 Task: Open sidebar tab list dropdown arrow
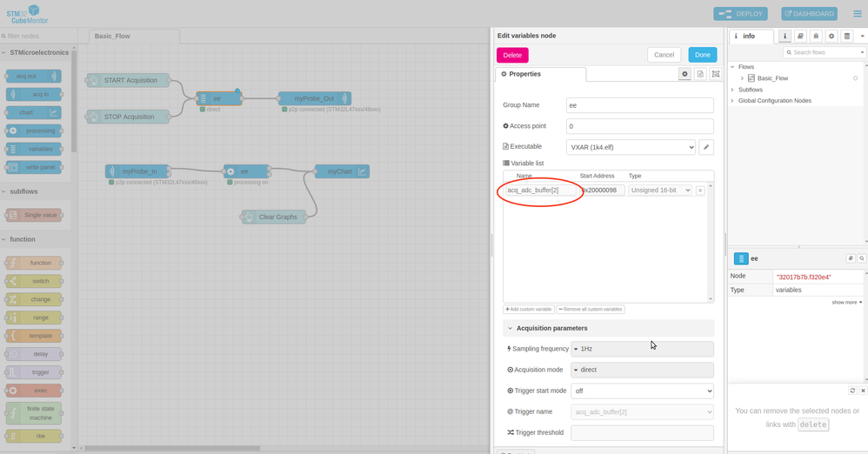pos(862,36)
